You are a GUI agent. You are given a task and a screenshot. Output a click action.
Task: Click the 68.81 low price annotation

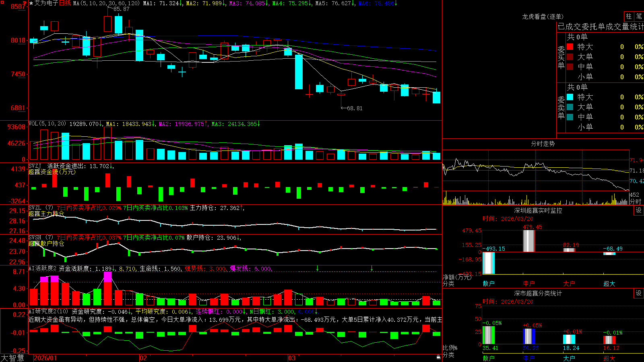tap(354, 108)
